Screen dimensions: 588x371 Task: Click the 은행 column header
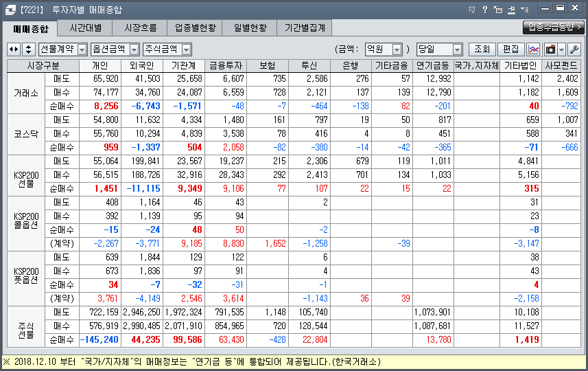click(x=351, y=66)
